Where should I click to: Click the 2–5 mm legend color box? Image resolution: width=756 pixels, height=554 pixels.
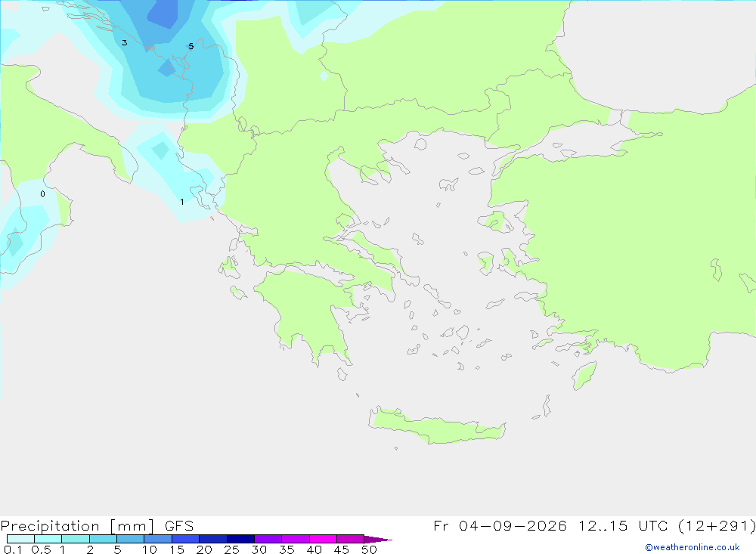tap(103, 539)
